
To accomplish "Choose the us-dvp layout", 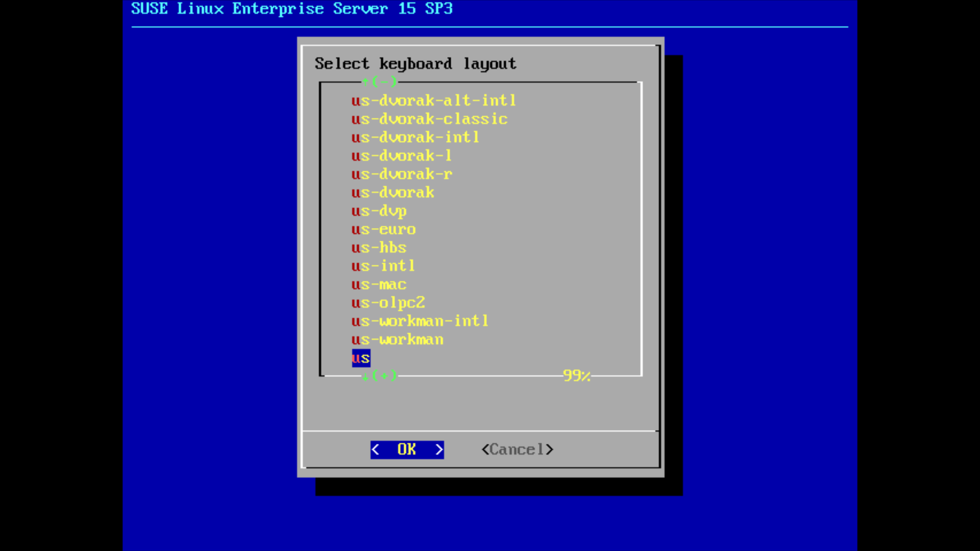I will coord(379,211).
